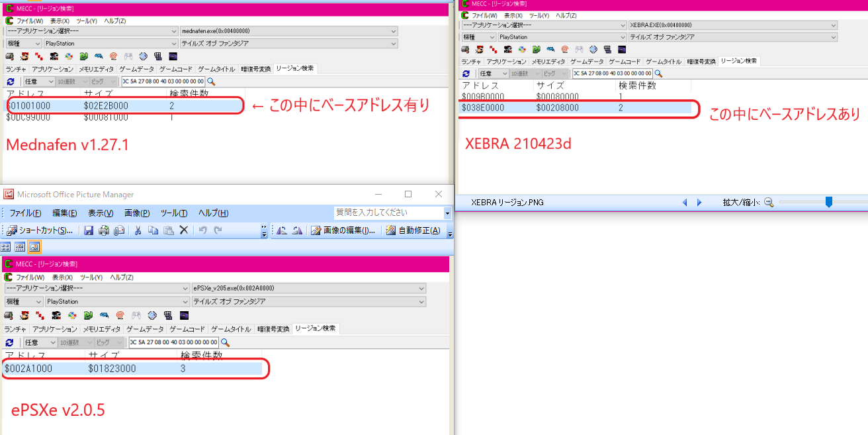Screen dimensions: 868x435
Task: Click blue refresh icon in mednafen MECC window
Action: [x=9, y=81]
